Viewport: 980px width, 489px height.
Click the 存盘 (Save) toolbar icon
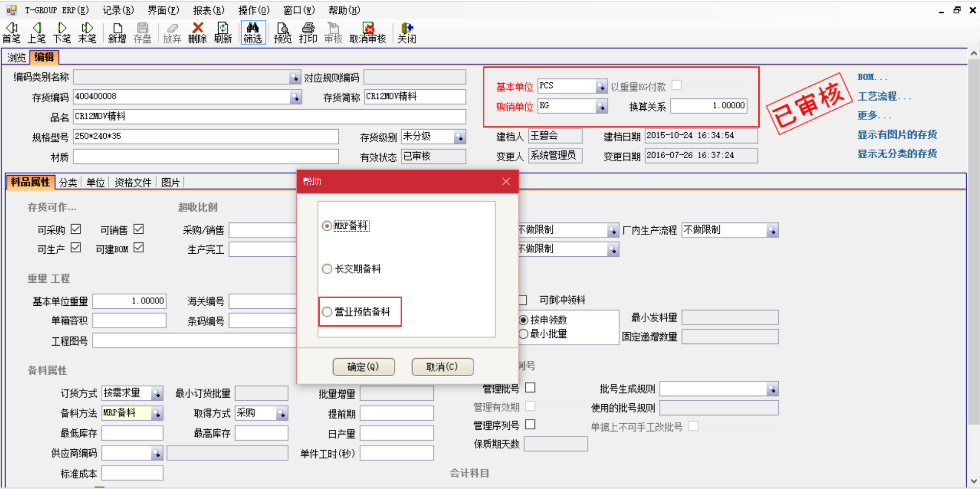point(143,32)
